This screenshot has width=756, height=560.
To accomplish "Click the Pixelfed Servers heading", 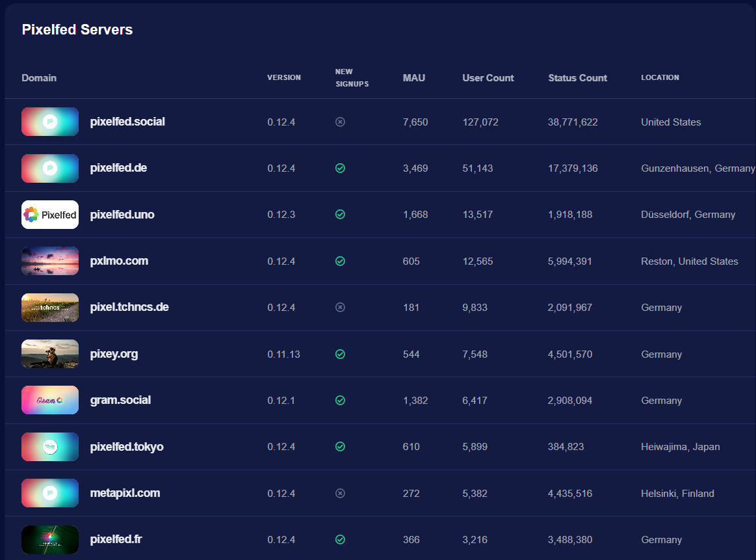I will (x=77, y=29).
